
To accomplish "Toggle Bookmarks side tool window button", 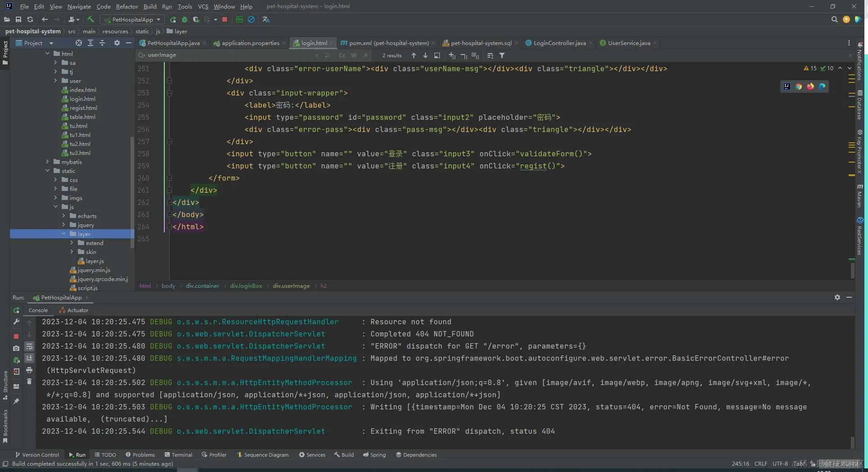I will pos(5,427).
